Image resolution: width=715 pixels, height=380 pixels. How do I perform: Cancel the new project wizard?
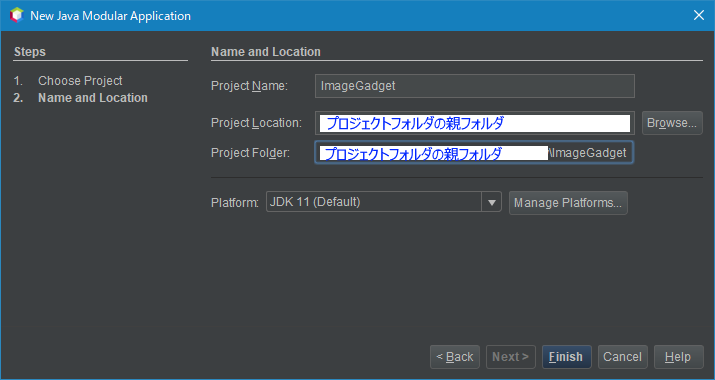(622, 357)
